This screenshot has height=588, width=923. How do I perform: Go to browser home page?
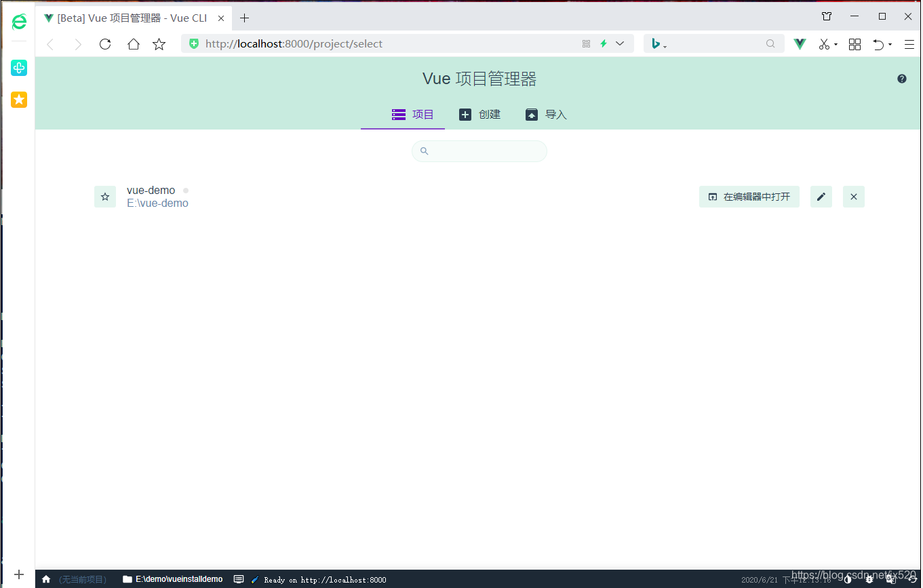click(134, 44)
